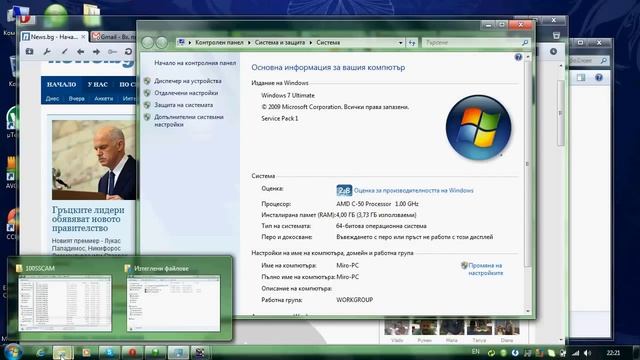The image size is (640, 360).
Task: Click the browser key password icon
Action: [112, 52]
